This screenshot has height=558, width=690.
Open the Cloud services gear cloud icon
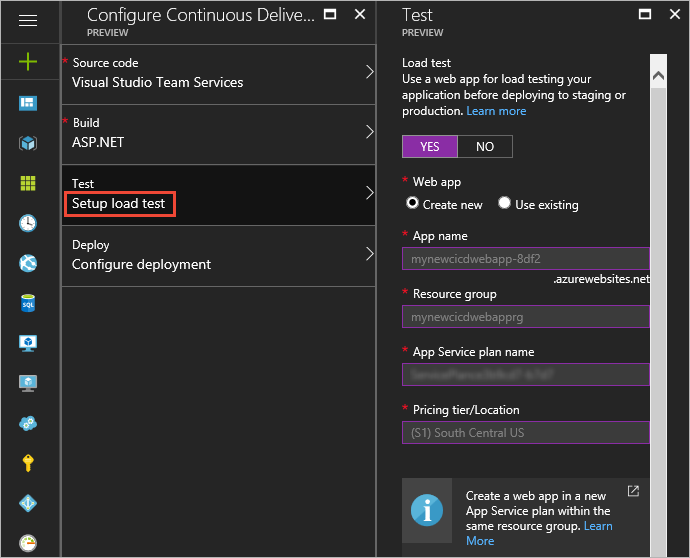click(x=28, y=423)
